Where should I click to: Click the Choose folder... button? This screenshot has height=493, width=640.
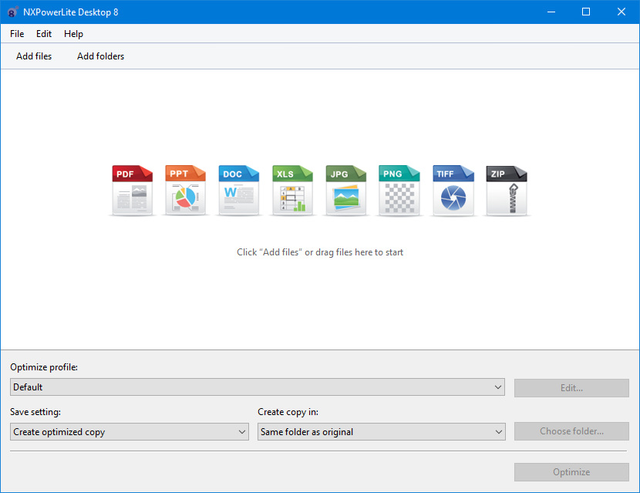tap(571, 432)
